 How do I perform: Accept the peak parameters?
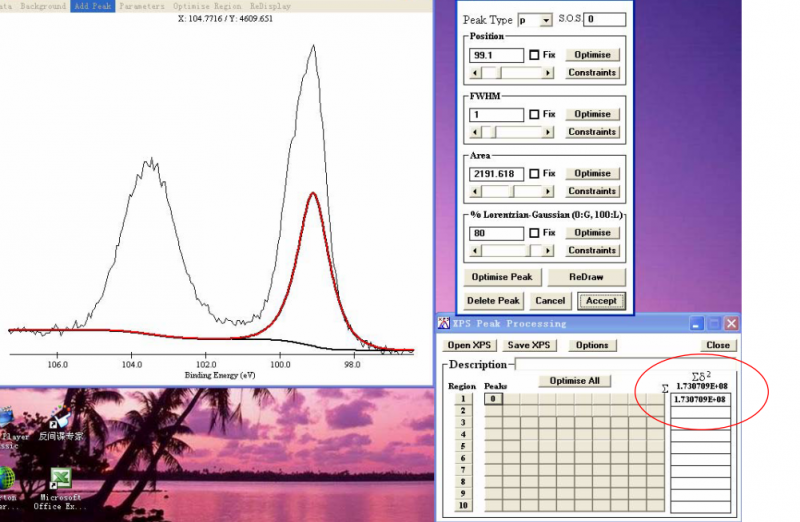pos(602,301)
